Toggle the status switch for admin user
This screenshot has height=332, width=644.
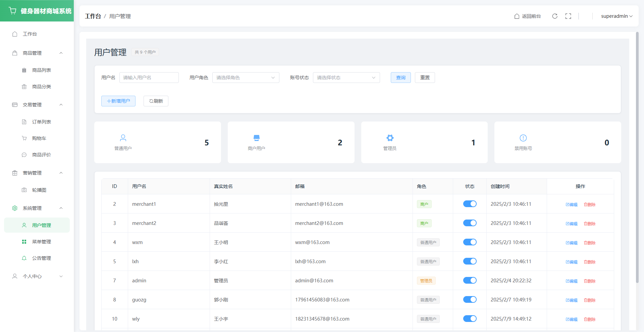470,280
